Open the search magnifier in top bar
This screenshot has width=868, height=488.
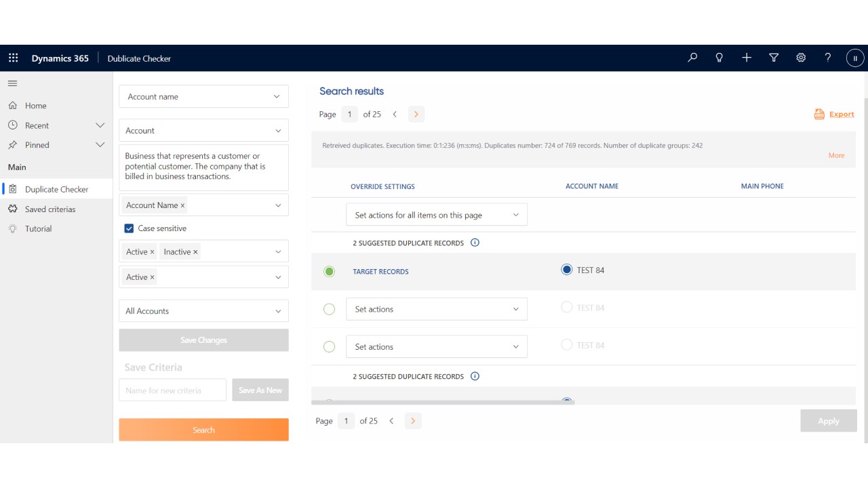pyautogui.click(x=692, y=58)
